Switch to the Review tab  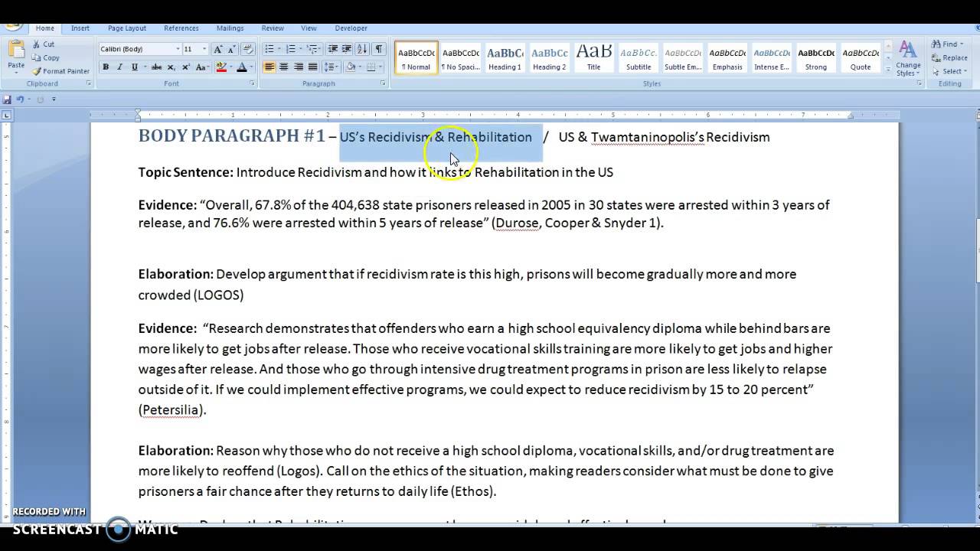[273, 28]
